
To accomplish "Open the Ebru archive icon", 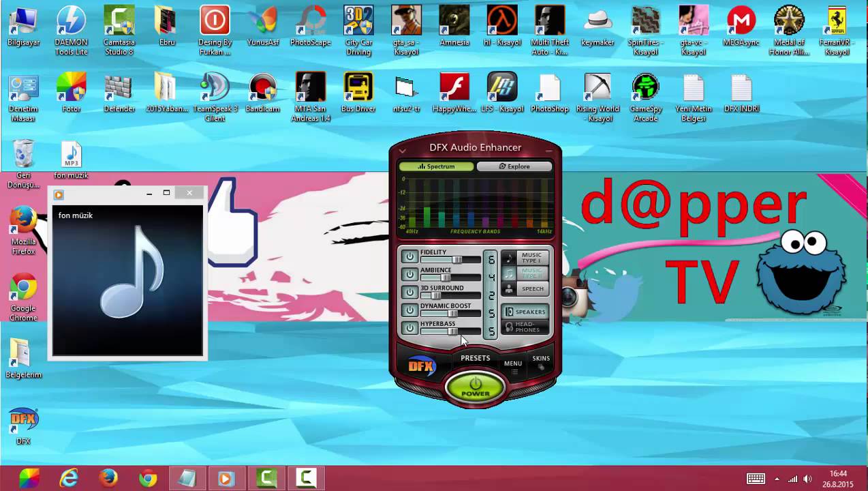I will click(167, 26).
